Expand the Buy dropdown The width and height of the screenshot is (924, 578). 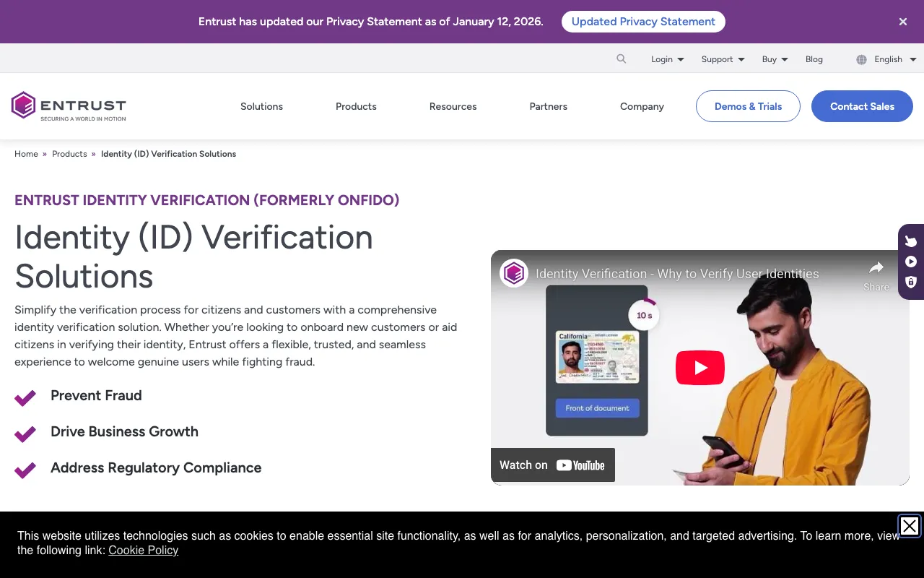tap(775, 59)
